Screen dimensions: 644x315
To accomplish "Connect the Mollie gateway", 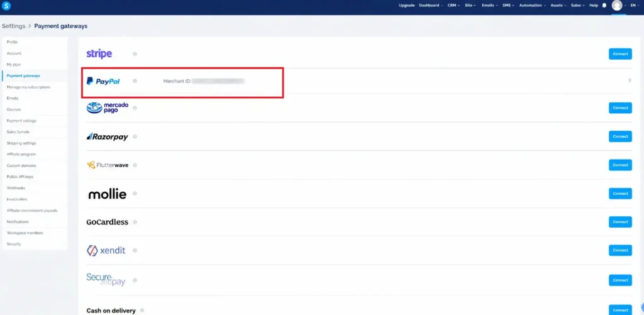I will click(620, 194).
